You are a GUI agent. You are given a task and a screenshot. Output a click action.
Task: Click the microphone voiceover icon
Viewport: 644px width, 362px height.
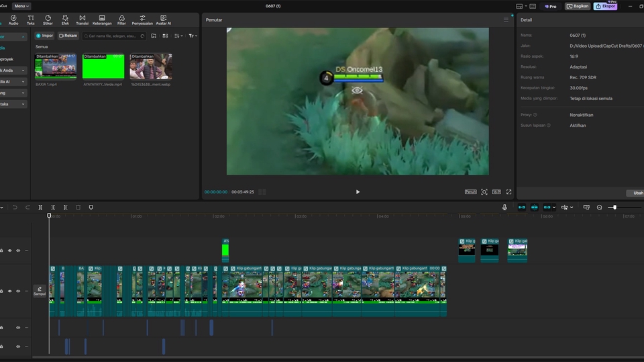[504, 208]
